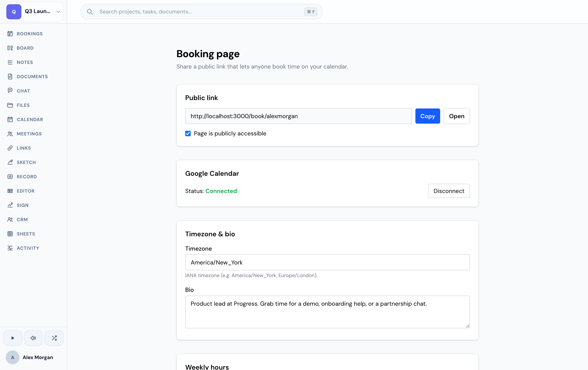This screenshot has width=588, height=370.
Task: Click the Alex Morgan profile name
Action: click(38, 357)
